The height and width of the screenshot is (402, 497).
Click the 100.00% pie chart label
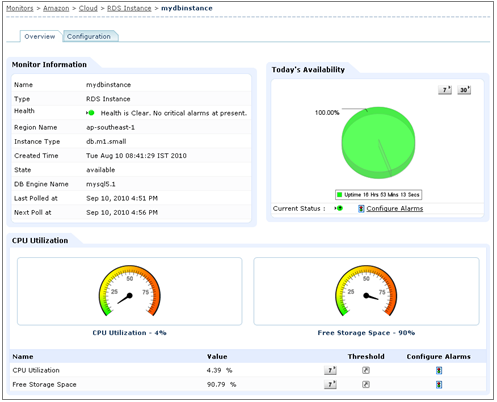coord(327,113)
